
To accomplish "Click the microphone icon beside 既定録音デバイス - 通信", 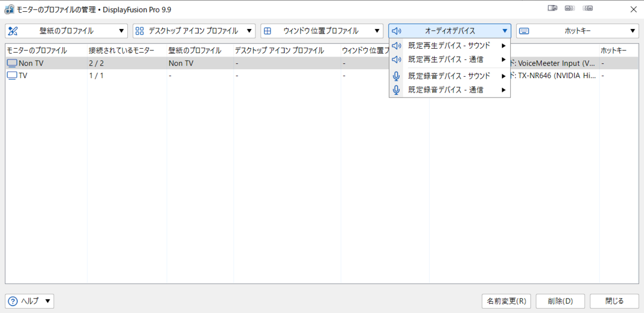I will (396, 90).
